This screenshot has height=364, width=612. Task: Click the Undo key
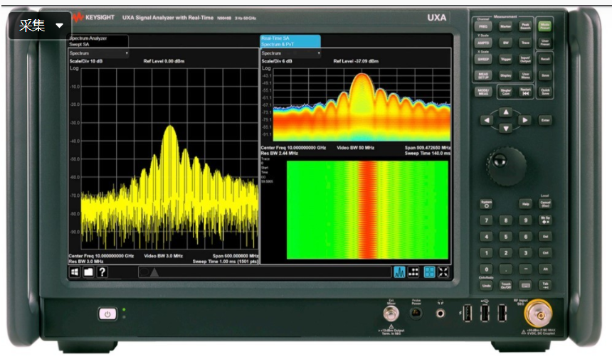tap(486, 286)
